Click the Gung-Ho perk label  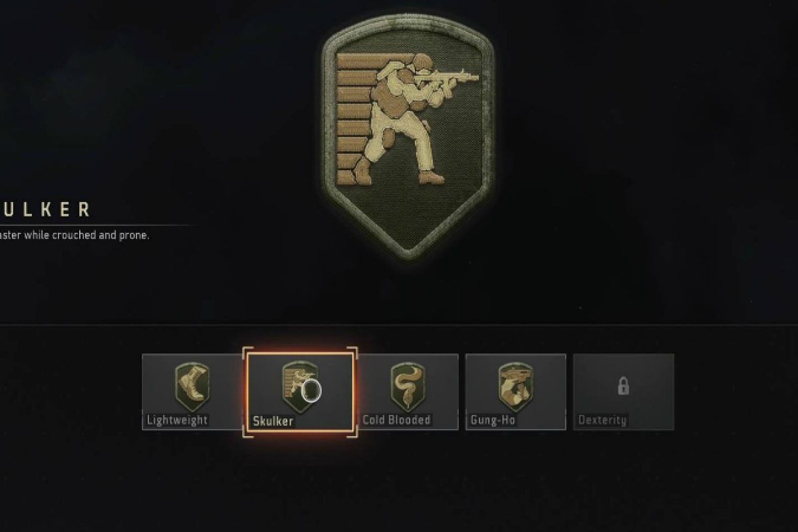coord(493,420)
